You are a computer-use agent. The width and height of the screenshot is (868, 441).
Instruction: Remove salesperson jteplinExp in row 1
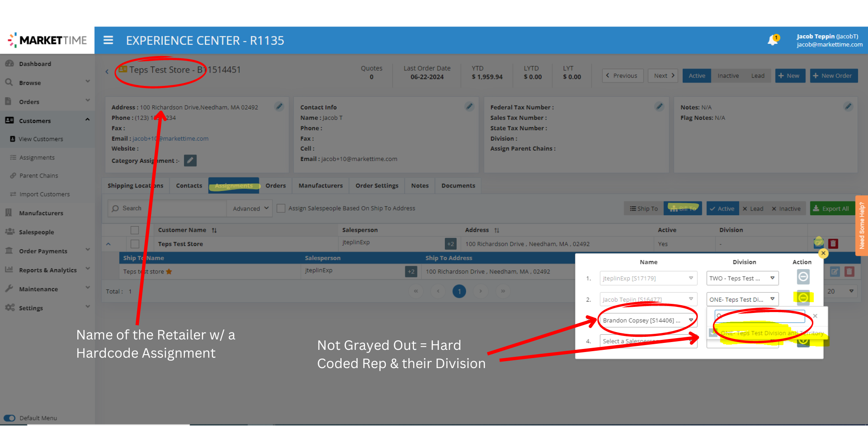click(803, 277)
